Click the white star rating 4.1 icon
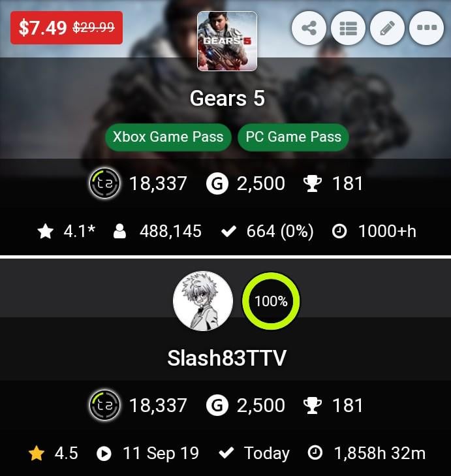451x476 pixels. coord(46,231)
